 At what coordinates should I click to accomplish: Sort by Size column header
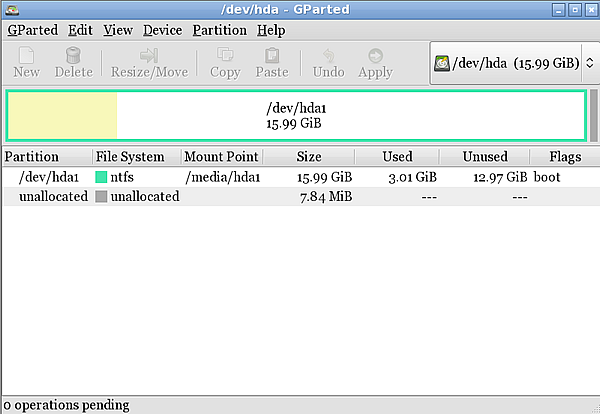[x=309, y=156]
